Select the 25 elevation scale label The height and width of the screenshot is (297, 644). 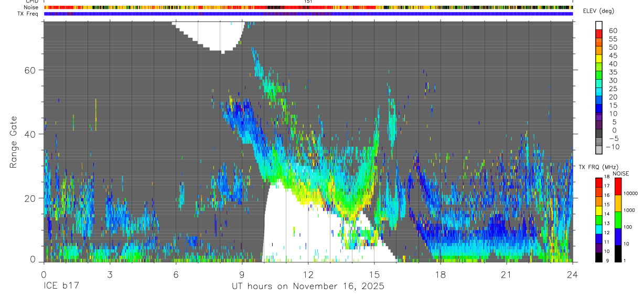coord(612,89)
